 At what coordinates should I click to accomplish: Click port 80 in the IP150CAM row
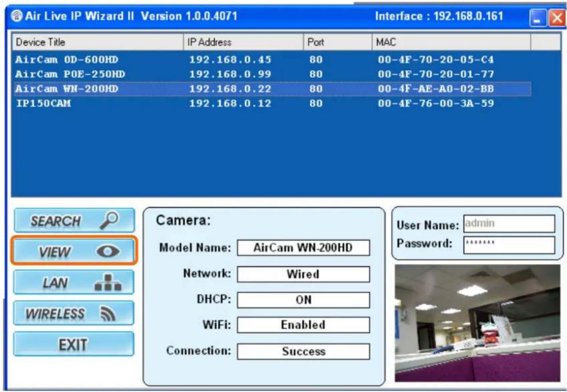coord(316,103)
